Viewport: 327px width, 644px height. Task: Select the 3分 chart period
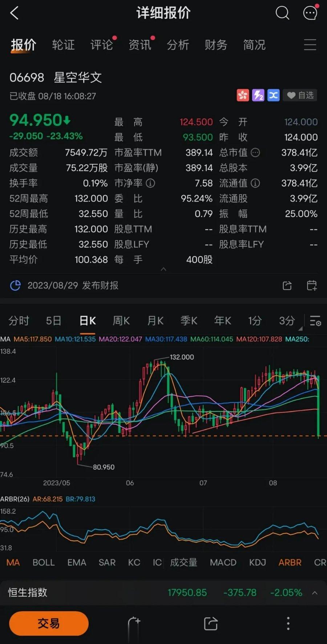pos(287,321)
